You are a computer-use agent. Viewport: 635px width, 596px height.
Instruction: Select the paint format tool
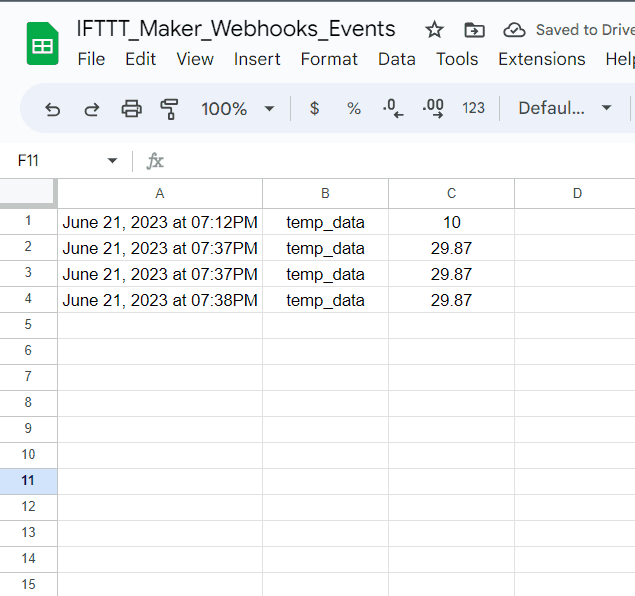169,108
